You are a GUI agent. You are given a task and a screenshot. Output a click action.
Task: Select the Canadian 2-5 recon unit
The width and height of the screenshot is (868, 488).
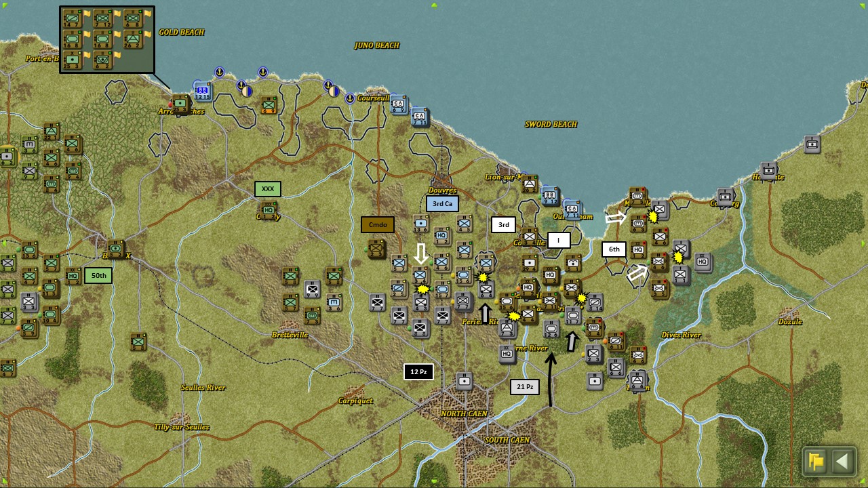tap(397, 288)
